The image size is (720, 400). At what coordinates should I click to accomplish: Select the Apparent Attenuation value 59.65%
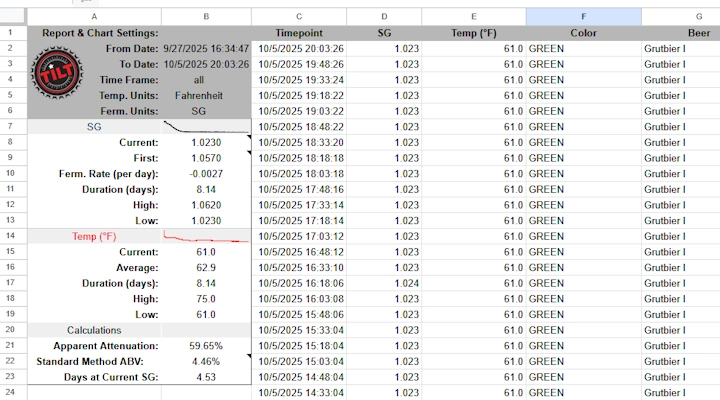pyautogui.click(x=206, y=345)
